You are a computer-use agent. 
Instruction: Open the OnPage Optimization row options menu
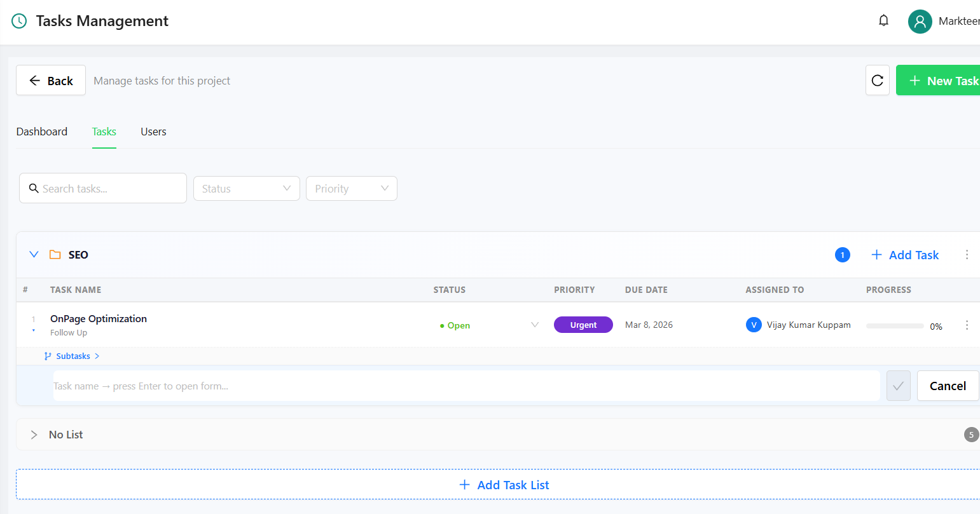pyautogui.click(x=967, y=325)
